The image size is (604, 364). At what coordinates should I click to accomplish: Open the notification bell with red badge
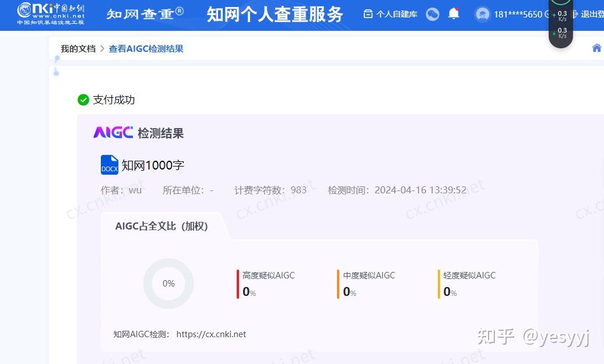click(455, 13)
